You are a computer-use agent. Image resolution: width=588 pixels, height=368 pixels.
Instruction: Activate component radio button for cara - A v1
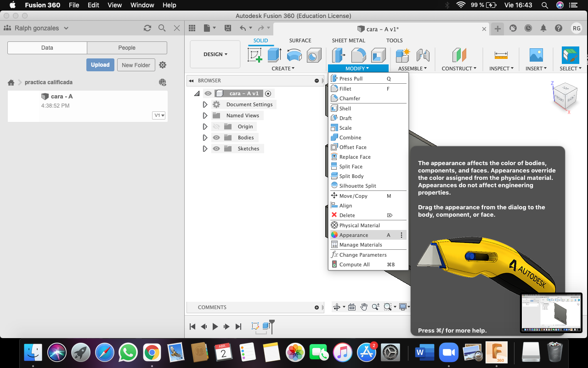click(x=268, y=93)
